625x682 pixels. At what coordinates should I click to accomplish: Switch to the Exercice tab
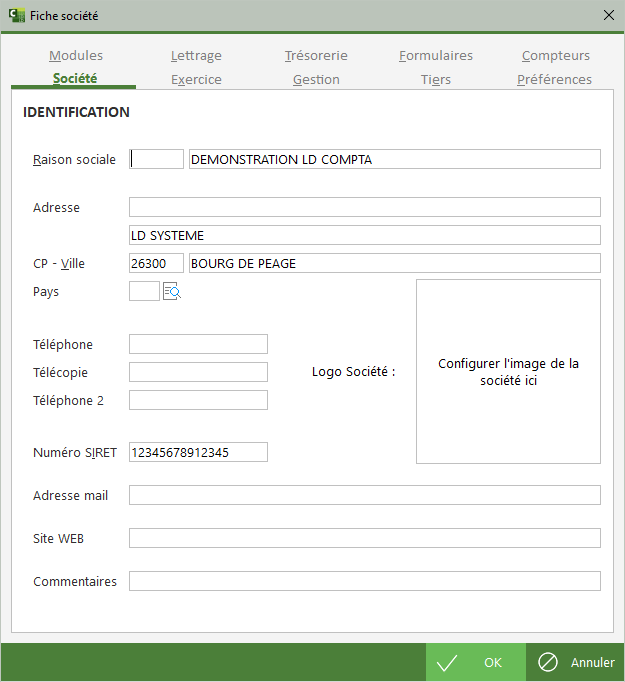click(x=196, y=80)
